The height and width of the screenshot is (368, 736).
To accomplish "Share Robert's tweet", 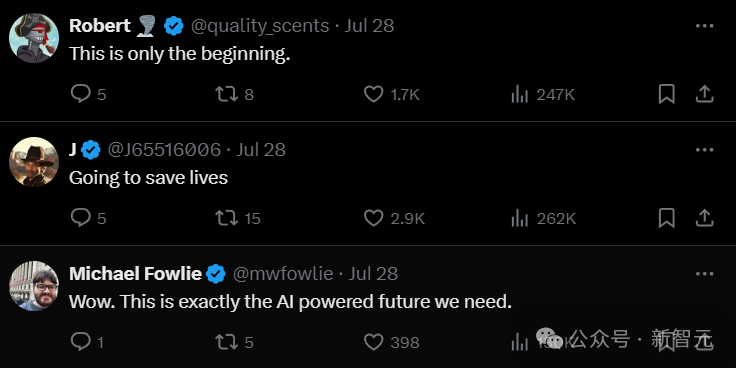I will (704, 94).
